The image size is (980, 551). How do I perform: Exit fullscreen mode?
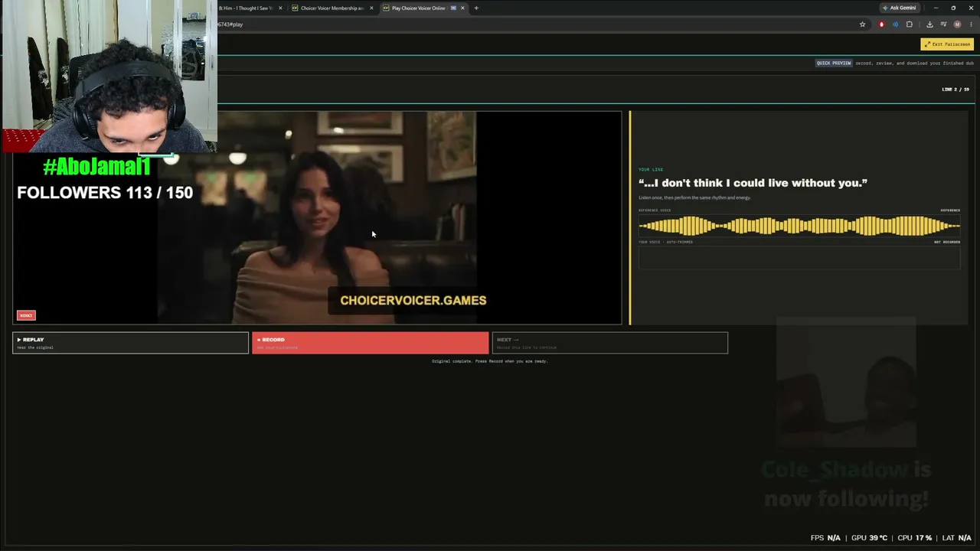[x=947, y=44]
